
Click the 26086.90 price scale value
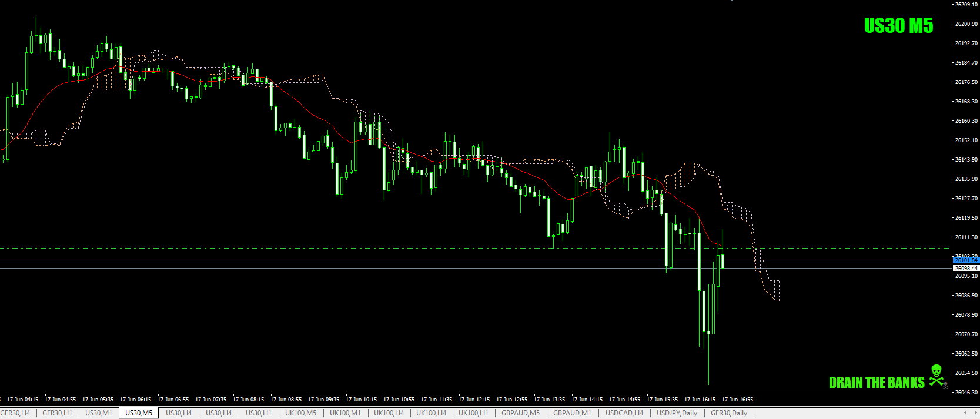click(966, 296)
